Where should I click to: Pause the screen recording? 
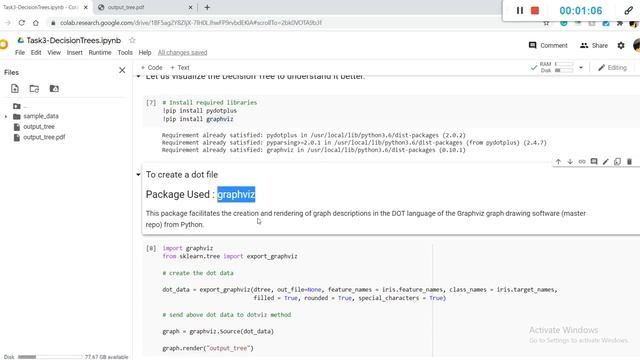click(520, 11)
